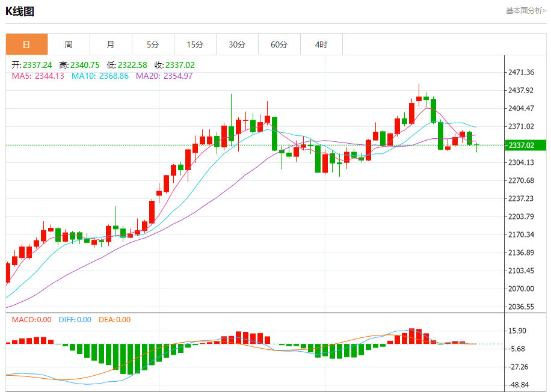Click the DEA value label
The image size is (551, 392).
click(x=114, y=320)
